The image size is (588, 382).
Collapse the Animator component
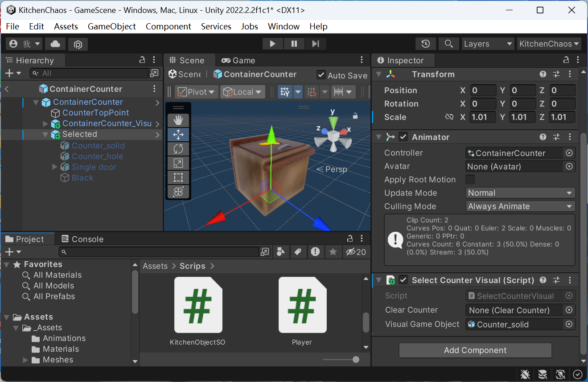pos(378,137)
